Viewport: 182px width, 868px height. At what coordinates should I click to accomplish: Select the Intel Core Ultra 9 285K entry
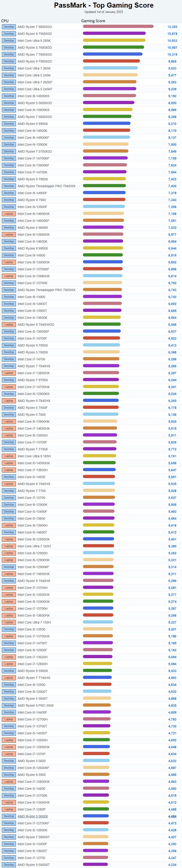[x=34, y=41]
